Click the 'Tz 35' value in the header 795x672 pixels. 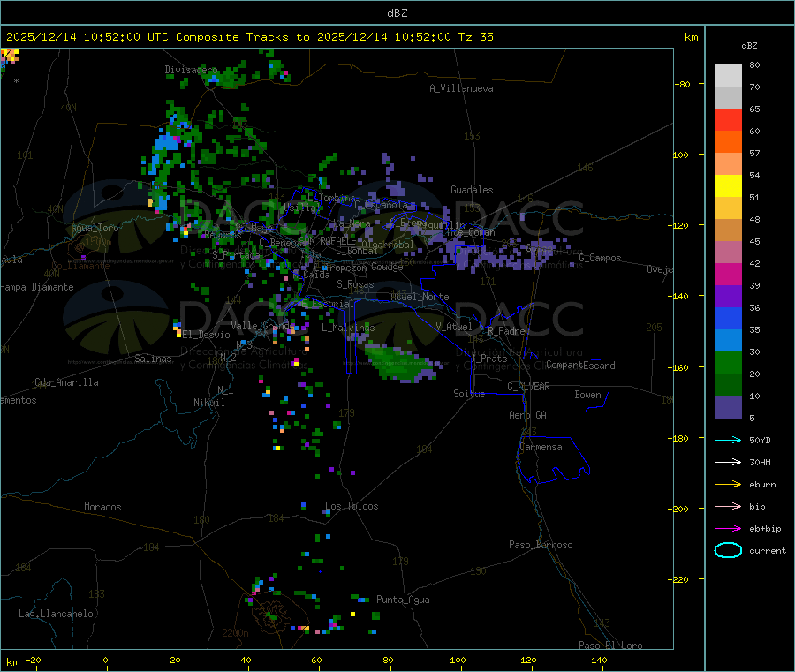click(475, 37)
